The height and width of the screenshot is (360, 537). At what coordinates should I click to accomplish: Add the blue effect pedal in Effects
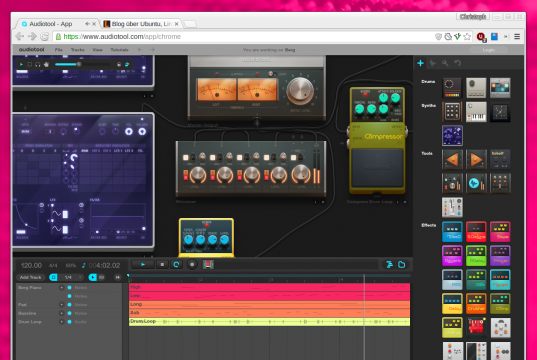(452, 232)
